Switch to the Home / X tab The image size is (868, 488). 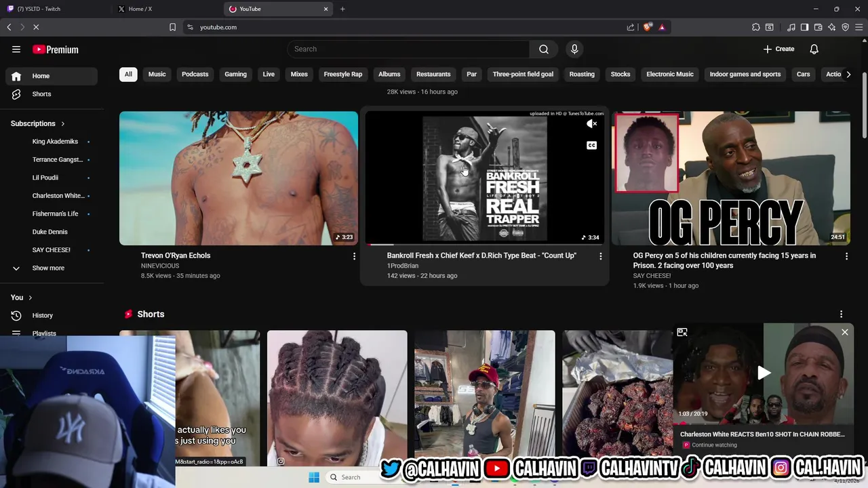(166, 9)
